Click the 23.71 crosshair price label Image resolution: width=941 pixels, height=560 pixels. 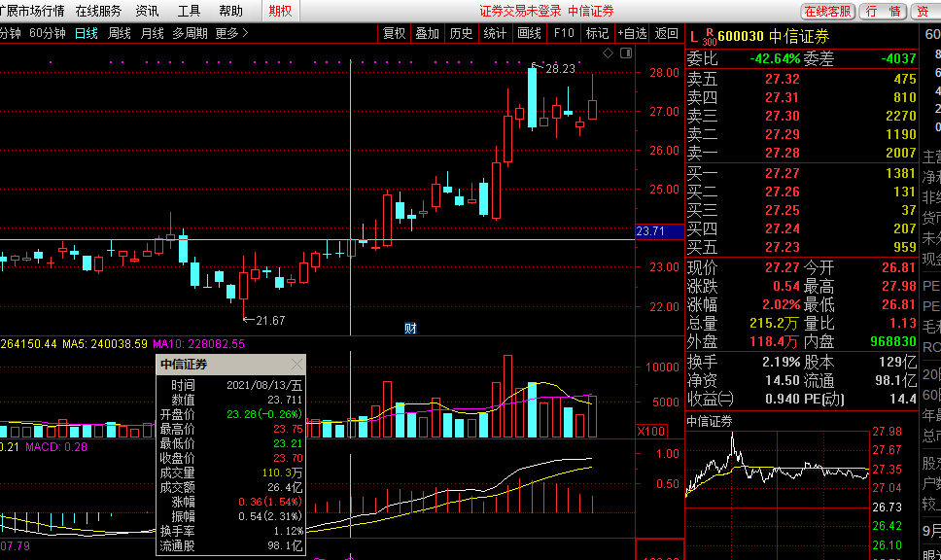pos(659,231)
